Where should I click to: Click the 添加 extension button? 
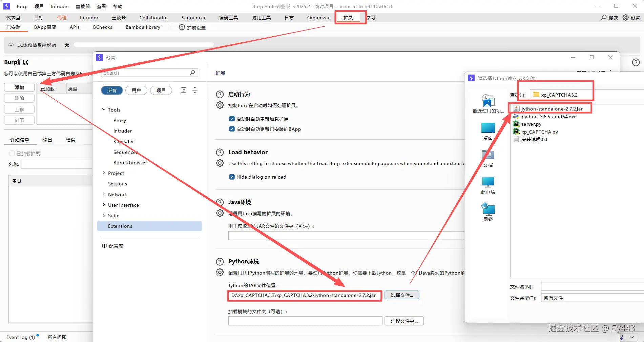19,87
